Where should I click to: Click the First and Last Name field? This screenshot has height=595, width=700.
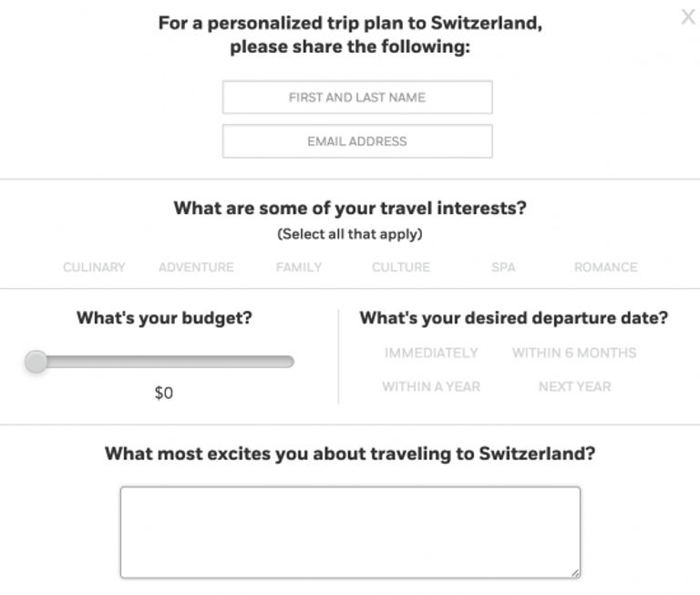click(x=357, y=97)
